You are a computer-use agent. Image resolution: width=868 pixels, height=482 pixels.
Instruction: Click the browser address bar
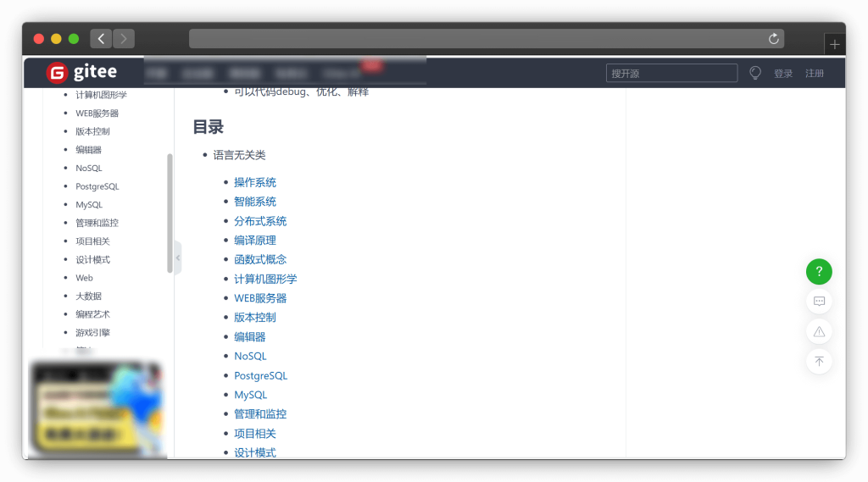click(x=487, y=39)
